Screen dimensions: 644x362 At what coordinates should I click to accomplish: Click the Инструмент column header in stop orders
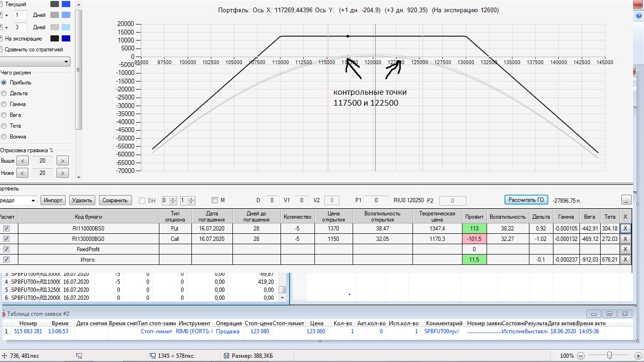pyautogui.click(x=194, y=323)
